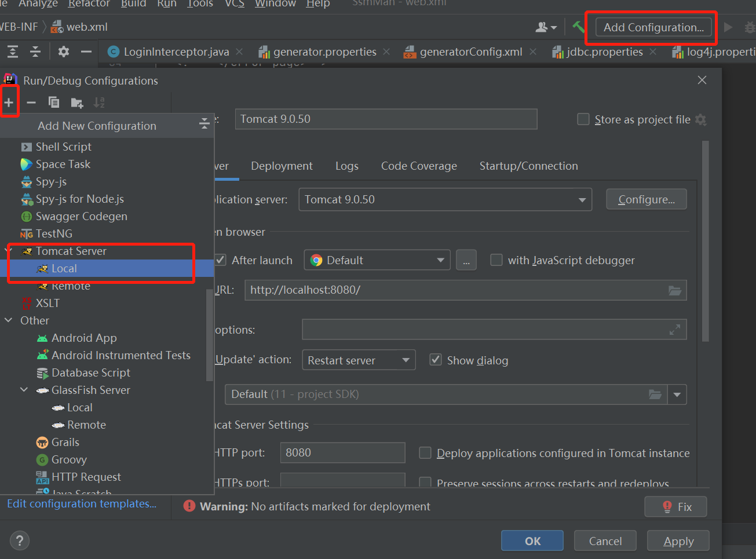This screenshot has width=756, height=559.
Task: Click the Run play icon in toolbar
Action: tap(728, 27)
